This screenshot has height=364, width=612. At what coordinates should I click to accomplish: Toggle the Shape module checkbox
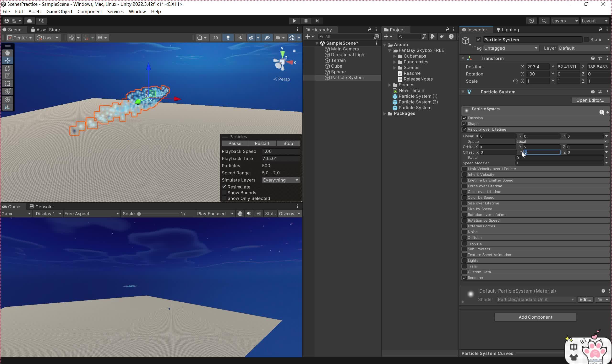pos(464,124)
